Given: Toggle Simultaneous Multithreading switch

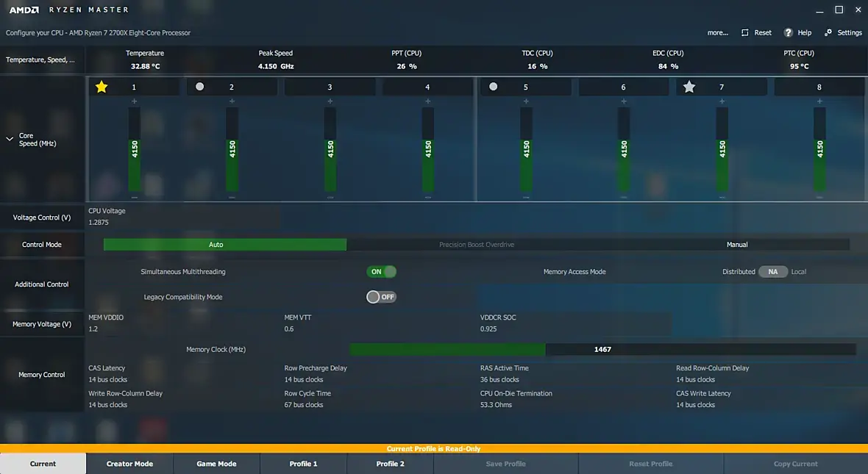Looking at the screenshot, I should tap(382, 272).
